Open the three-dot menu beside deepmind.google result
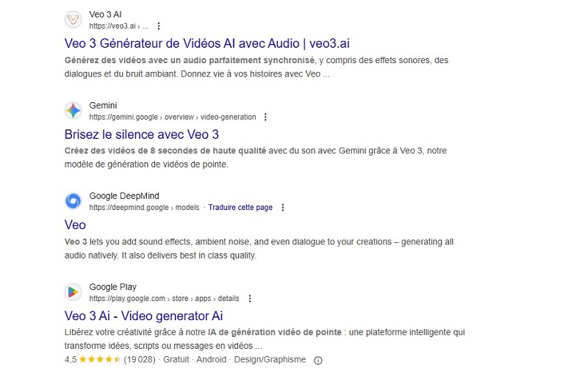 tap(282, 208)
